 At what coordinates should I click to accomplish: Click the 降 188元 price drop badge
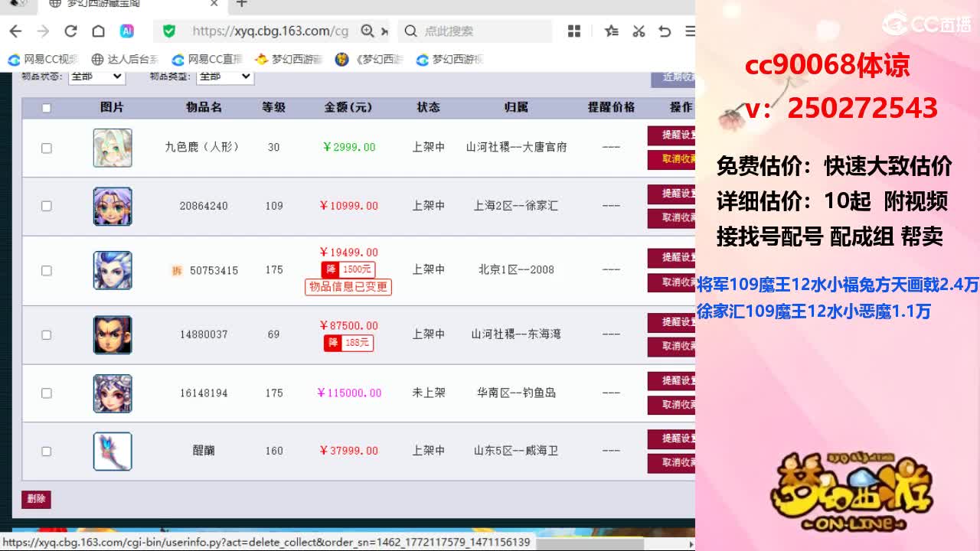348,343
